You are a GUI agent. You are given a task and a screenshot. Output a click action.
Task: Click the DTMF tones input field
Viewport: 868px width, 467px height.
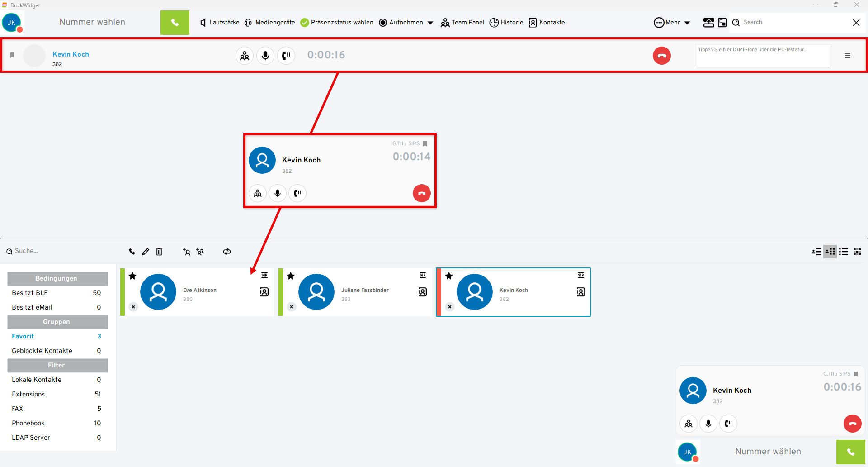tap(763, 56)
